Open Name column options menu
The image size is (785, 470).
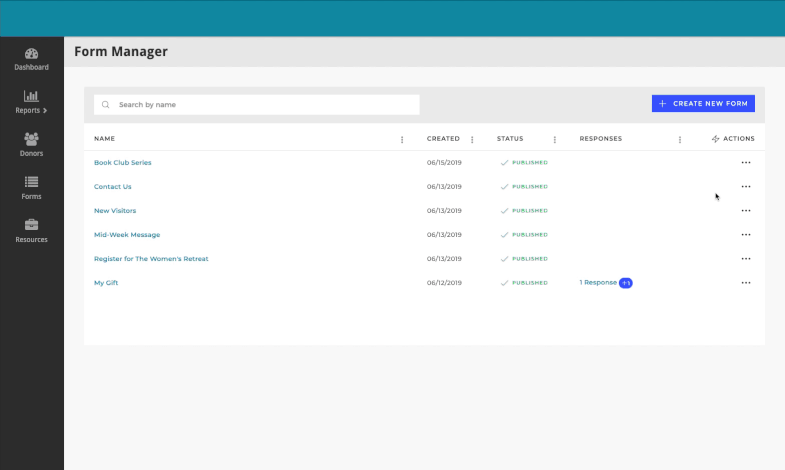click(x=402, y=140)
